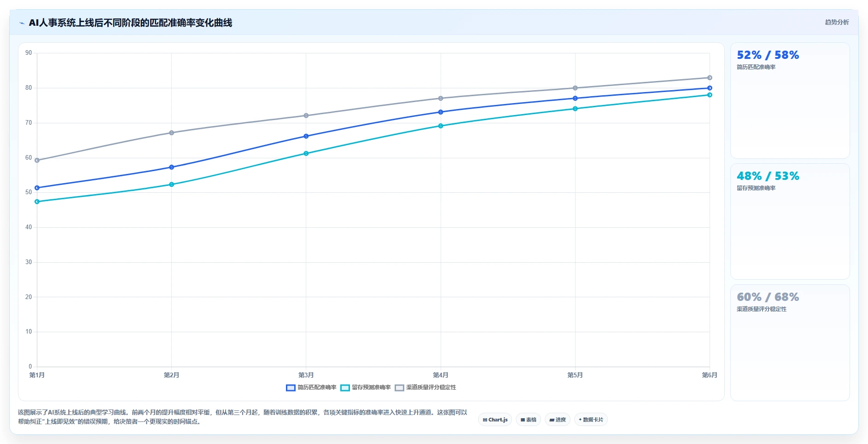Image resolution: width=868 pixels, height=444 pixels.
Task: Click the 第1月 x-axis label
Action: click(x=37, y=375)
